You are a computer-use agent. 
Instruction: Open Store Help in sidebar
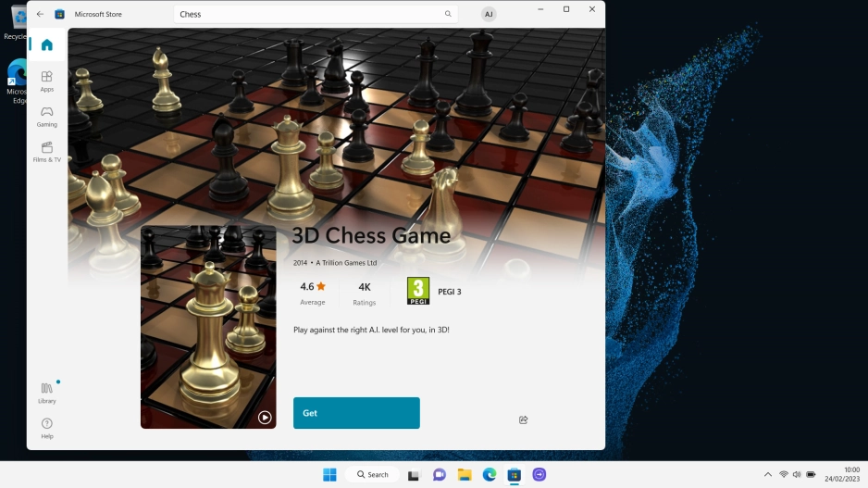click(46, 428)
